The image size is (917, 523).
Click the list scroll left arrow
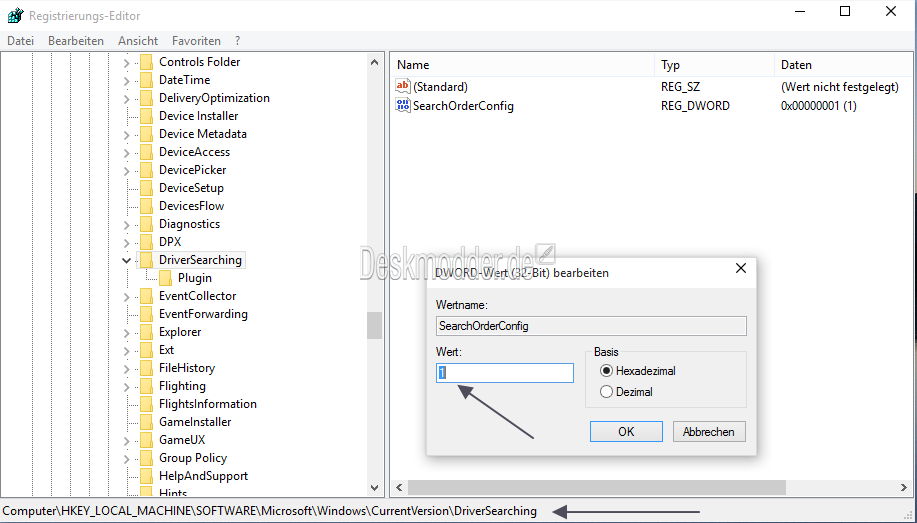coord(399,487)
